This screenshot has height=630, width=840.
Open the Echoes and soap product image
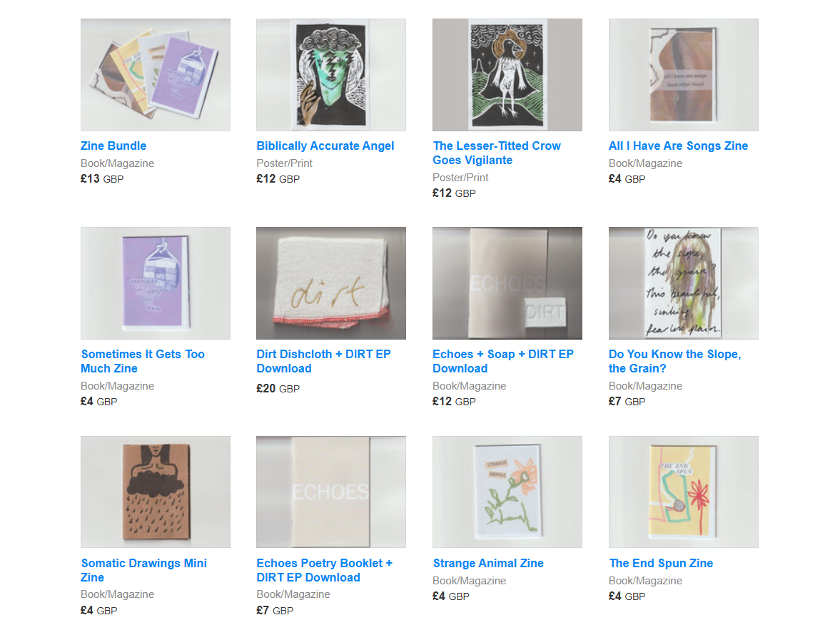[x=507, y=283]
